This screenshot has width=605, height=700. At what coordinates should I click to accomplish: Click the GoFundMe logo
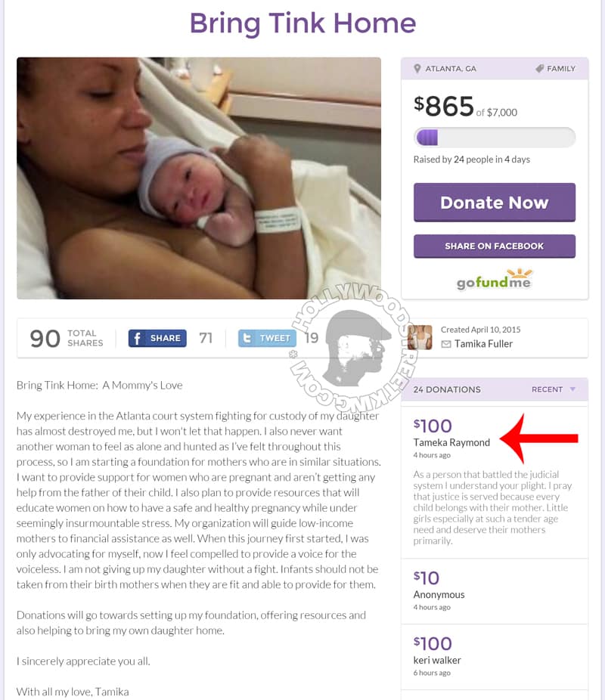[494, 280]
